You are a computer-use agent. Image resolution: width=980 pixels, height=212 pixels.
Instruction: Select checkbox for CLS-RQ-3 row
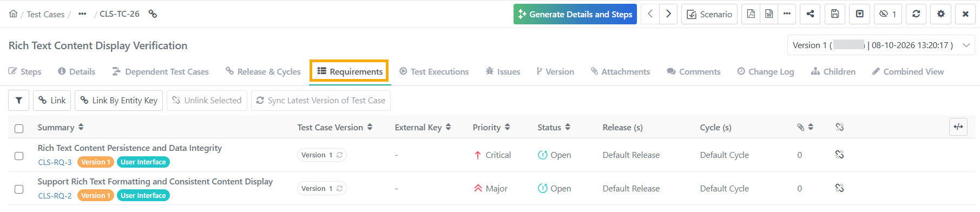coord(19,156)
